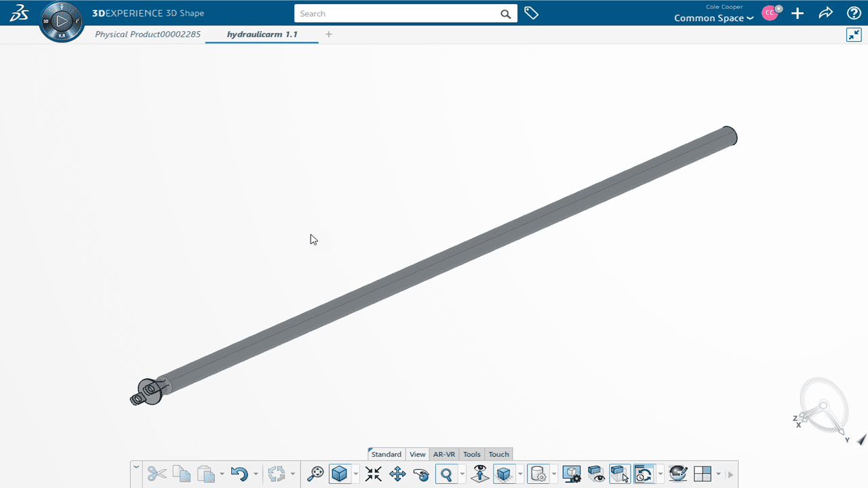The width and height of the screenshot is (868, 488).
Task: Expand the Paste options dropdown arrow
Action: [222, 474]
